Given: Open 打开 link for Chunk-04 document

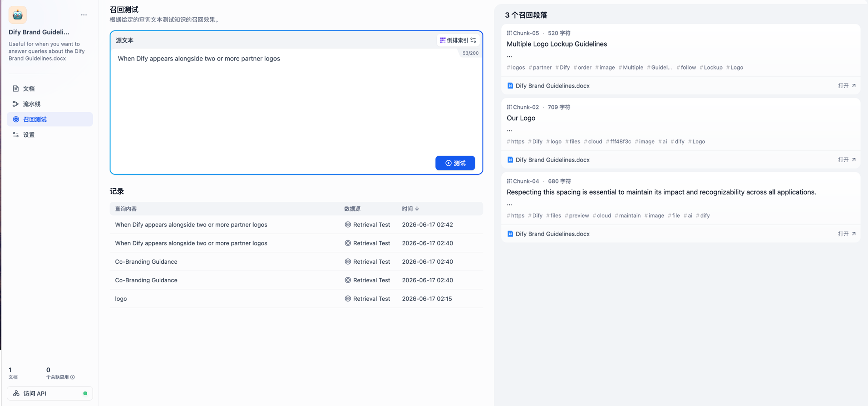Looking at the screenshot, I should coord(847,234).
